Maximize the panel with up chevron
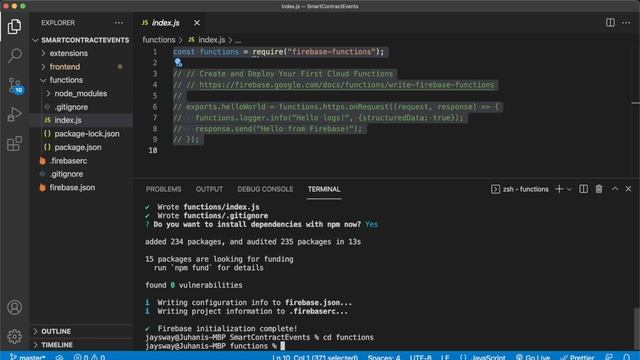 [615, 189]
